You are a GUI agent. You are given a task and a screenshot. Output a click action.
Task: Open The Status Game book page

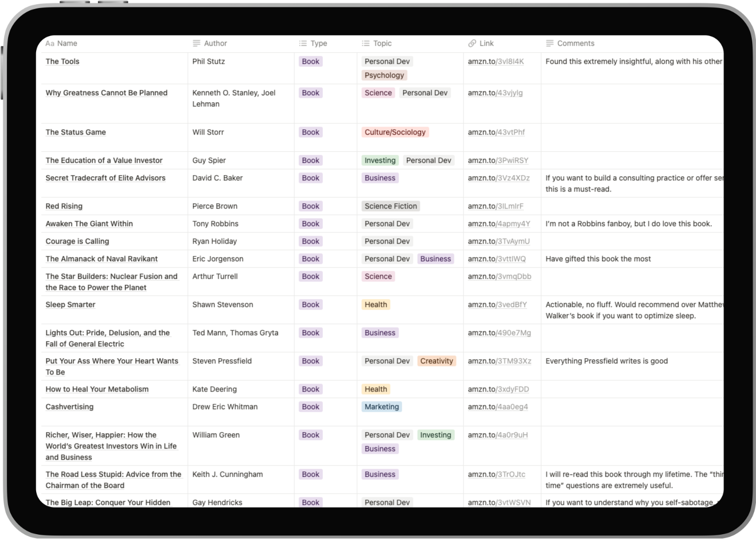[x=76, y=132]
